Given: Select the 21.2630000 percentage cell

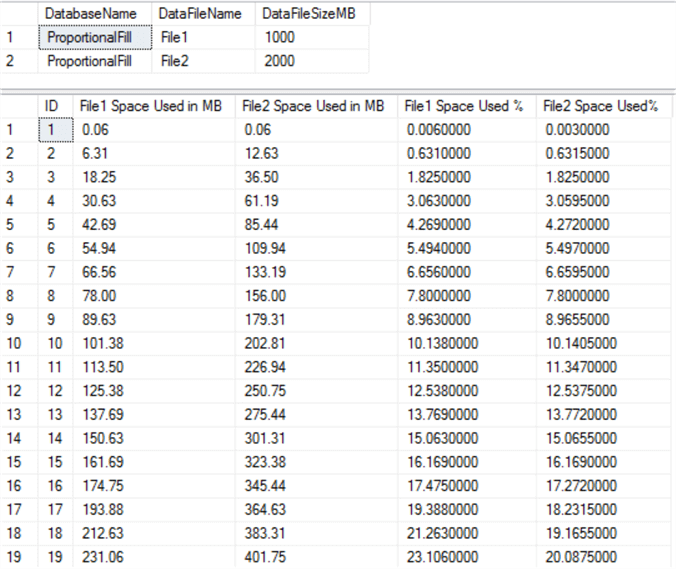Looking at the screenshot, I should (467, 533).
